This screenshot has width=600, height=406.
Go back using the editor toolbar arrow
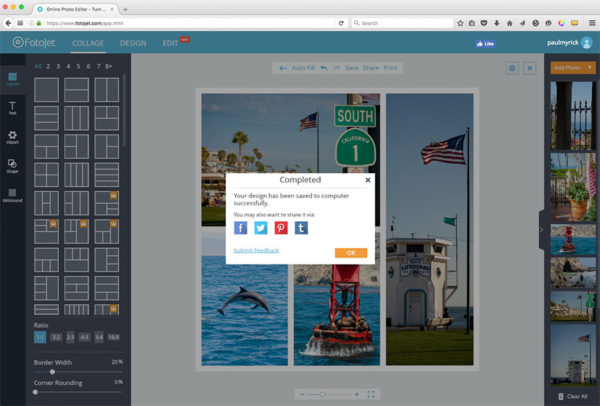[x=283, y=68]
